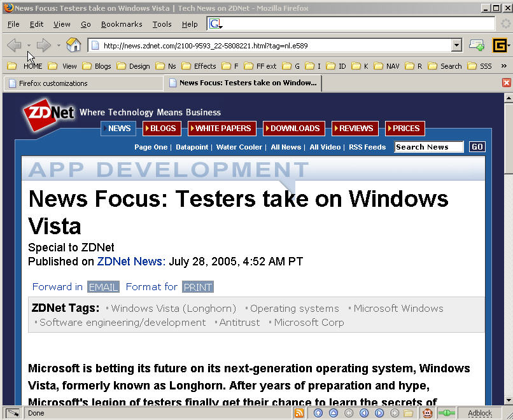
Task: Click the page icon in the address bar
Action: pos(95,45)
